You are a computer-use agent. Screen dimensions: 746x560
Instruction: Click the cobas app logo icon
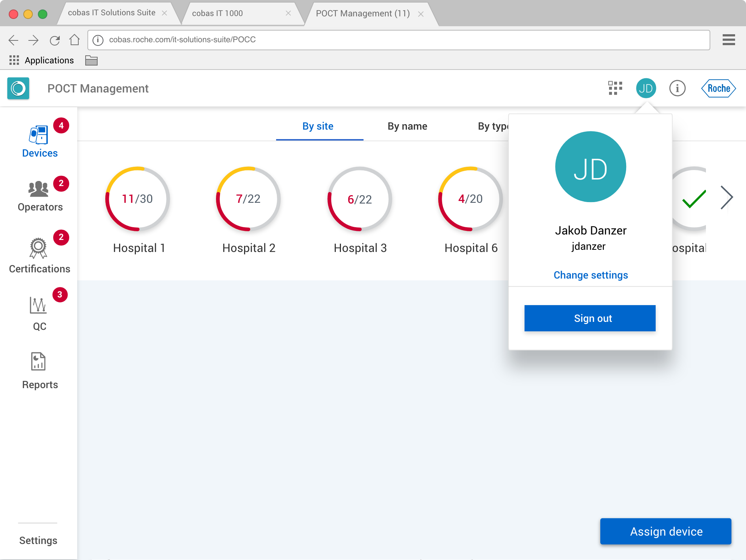[18, 88]
